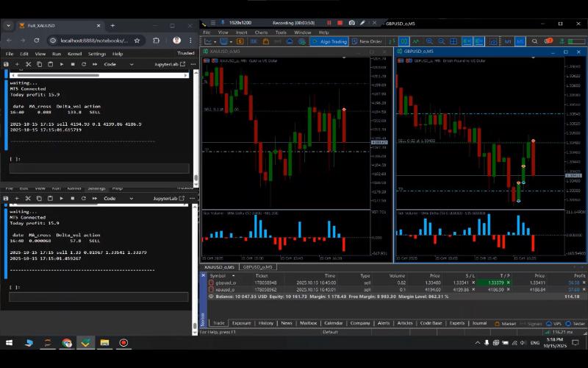
Task: Toggle chart auto-scroll to latest bar
Action: coord(467,41)
